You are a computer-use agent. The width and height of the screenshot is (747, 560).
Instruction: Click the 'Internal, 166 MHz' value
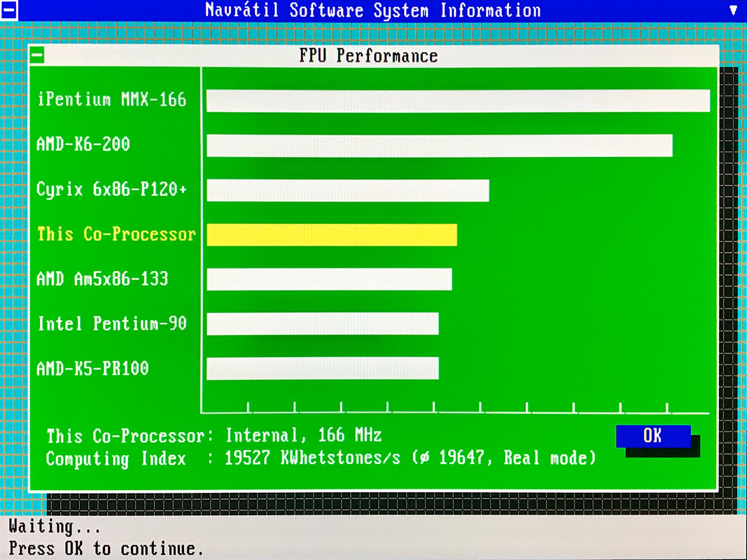pyautogui.click(x=303, y=435)
